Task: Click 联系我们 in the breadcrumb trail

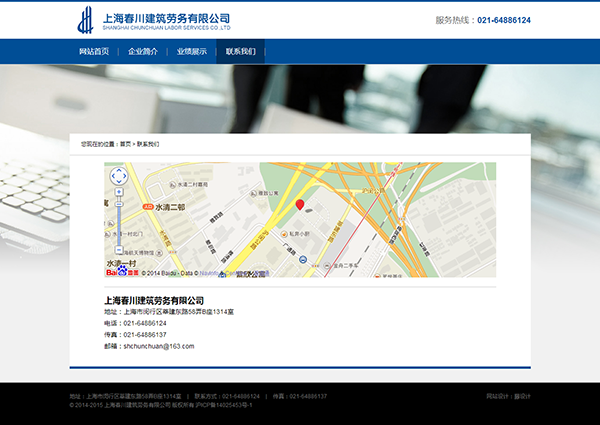Action: pyautogui.click(x=148, y=144)
